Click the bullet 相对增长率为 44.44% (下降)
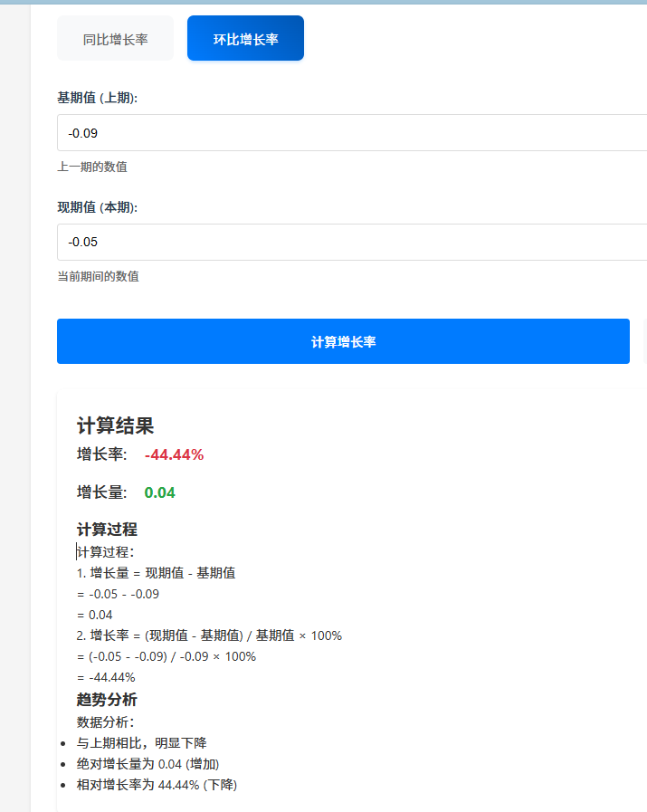 (x=157, y=785)
